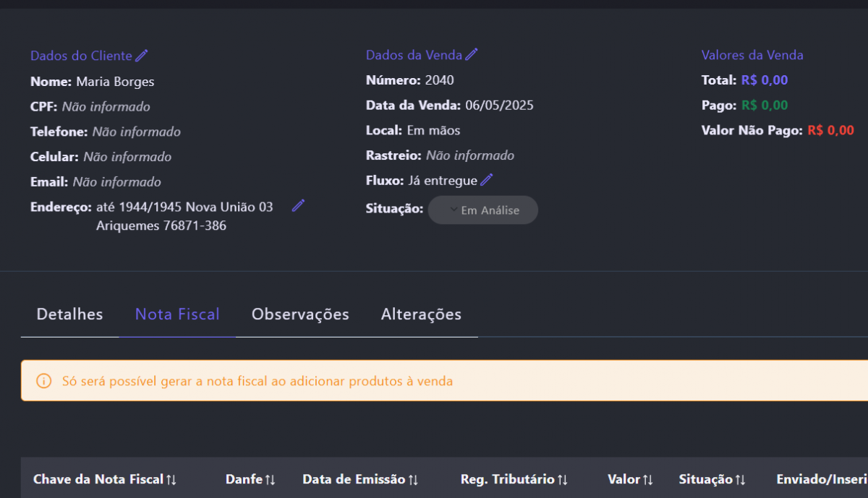The image size is (868, 498).
Task: Click the Enviado/Inserido column header
Action: pos(821,480)
